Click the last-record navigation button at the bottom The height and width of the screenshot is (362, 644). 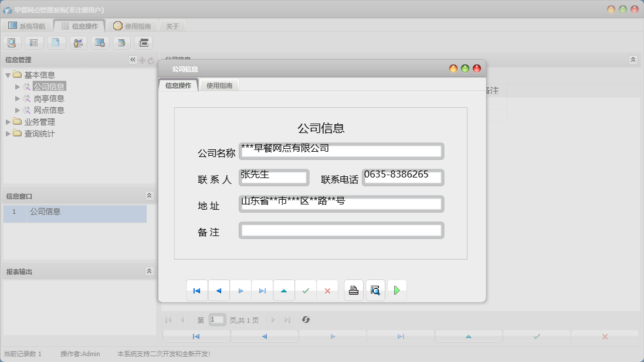pos(401,336)
